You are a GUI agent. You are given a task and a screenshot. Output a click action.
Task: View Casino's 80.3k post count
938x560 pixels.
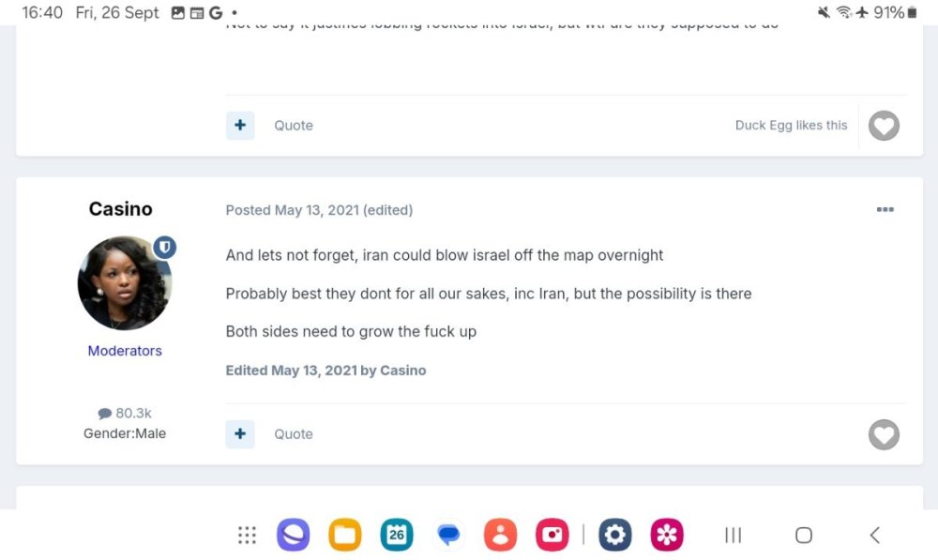tap(125, 414)
